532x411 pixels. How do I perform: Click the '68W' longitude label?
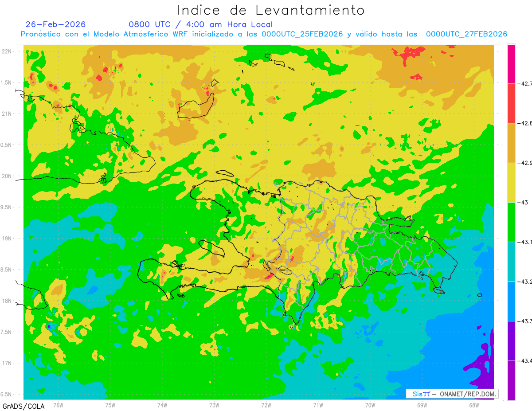point(474,405)
